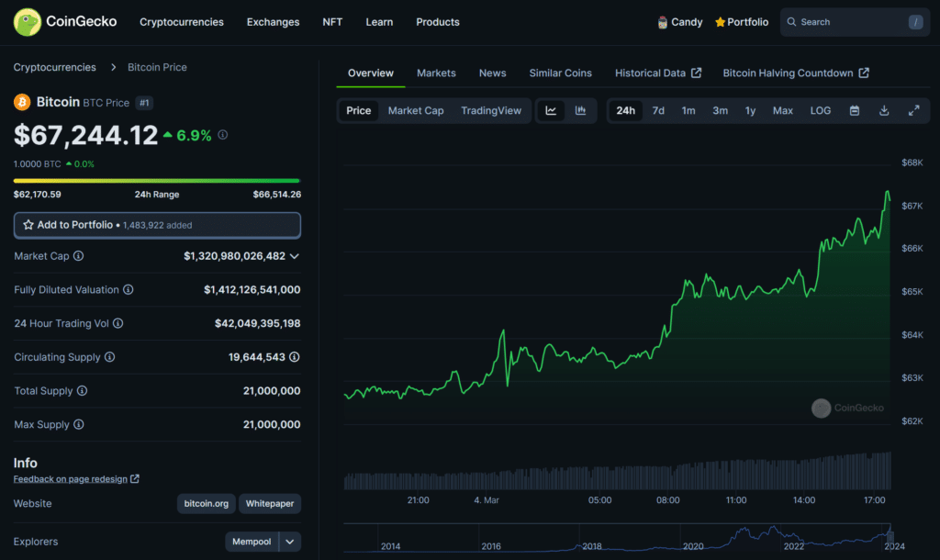This screenshot has height=560, width=940.
Task: Open the NFT nav menu
Action: pos(332,22)
